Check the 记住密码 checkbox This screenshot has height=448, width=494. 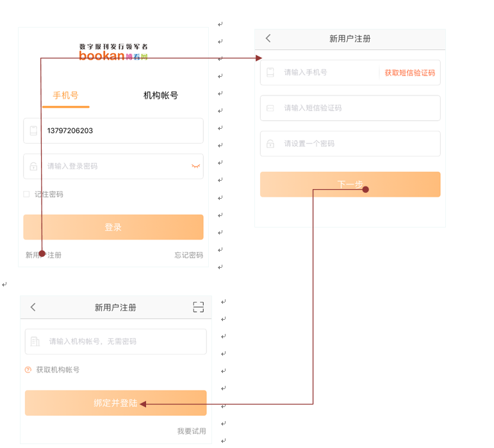27,194
